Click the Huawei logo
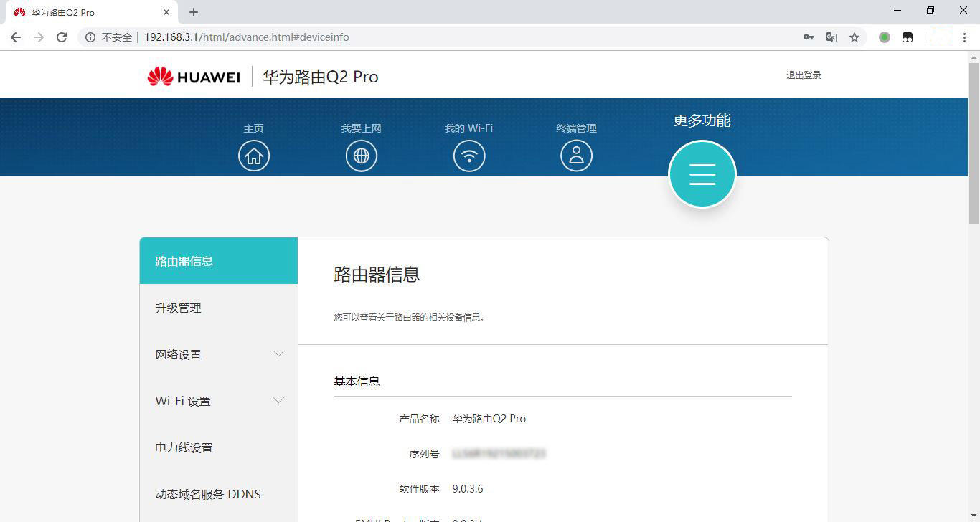This screenshot has height=522, width=980. coord(194,77)
